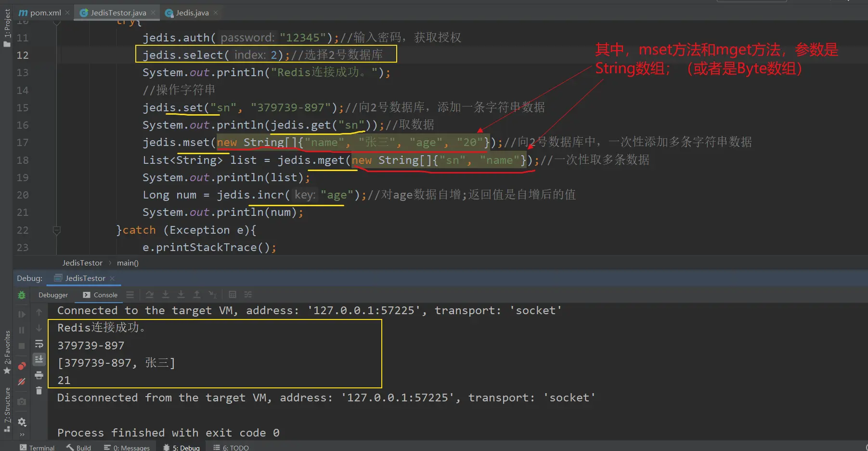Open the Project tool window
The width and height of the screenshot is (868, 451).
point(7,27)
